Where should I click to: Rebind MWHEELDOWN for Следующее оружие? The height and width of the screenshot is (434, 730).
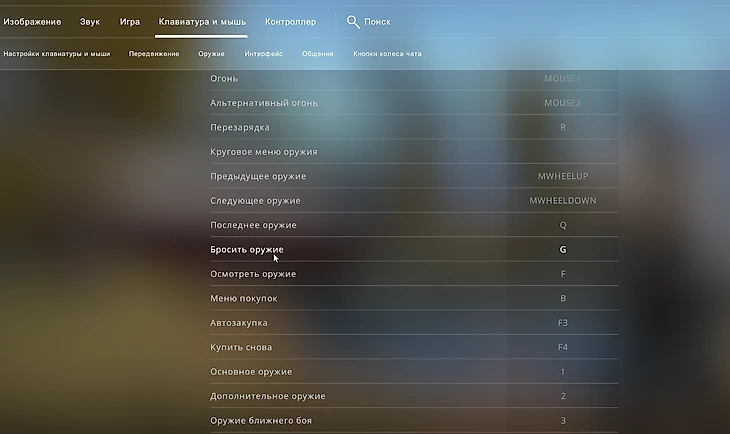pos(562,201)
